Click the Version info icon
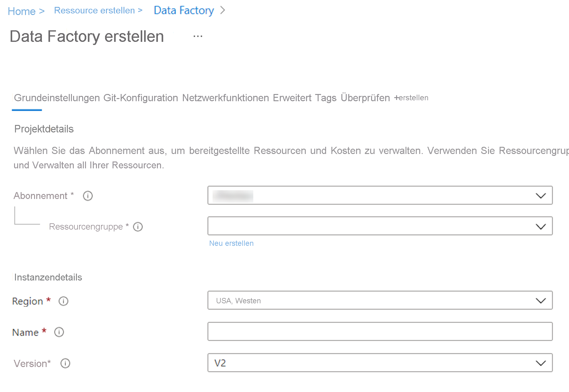This screenshot has width=569, height=392. 65,363
